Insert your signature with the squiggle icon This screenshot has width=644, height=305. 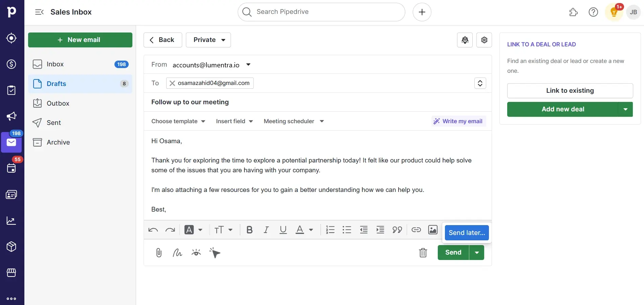click(177, 253)
